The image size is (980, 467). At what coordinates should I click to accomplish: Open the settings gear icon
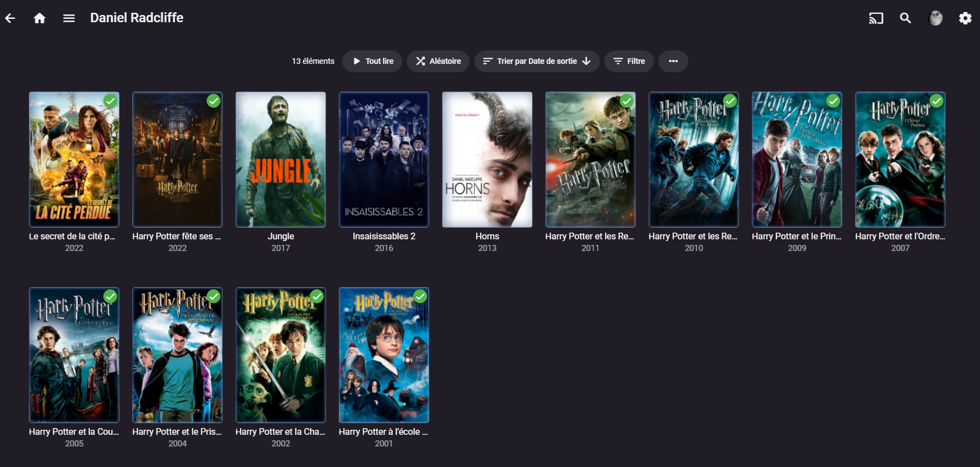966,18
